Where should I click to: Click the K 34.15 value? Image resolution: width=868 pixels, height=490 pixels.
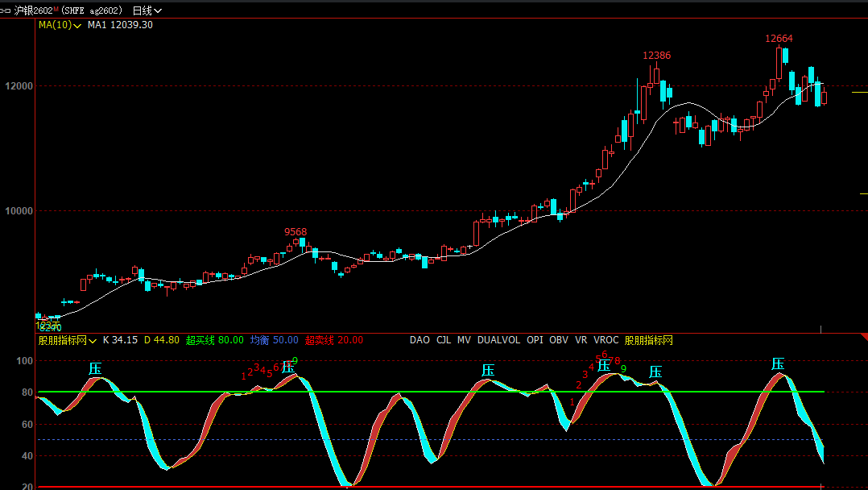[120, 340]
